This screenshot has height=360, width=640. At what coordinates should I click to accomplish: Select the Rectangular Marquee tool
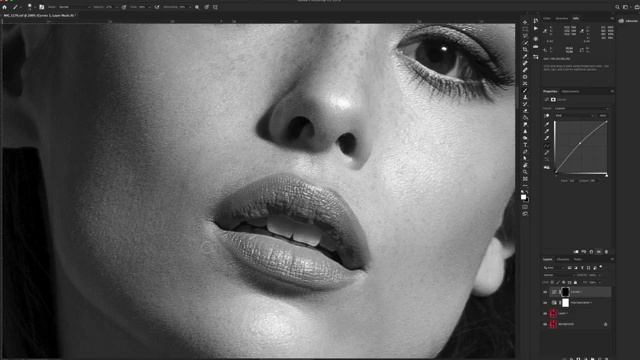[x=525, y=29]
